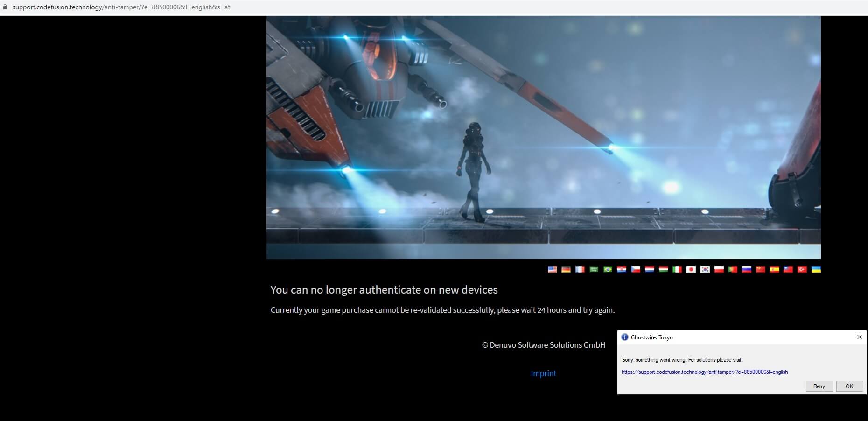Choose the French flag language option
The width and height of the screenshot is (868, 421).
coord(580,269)
